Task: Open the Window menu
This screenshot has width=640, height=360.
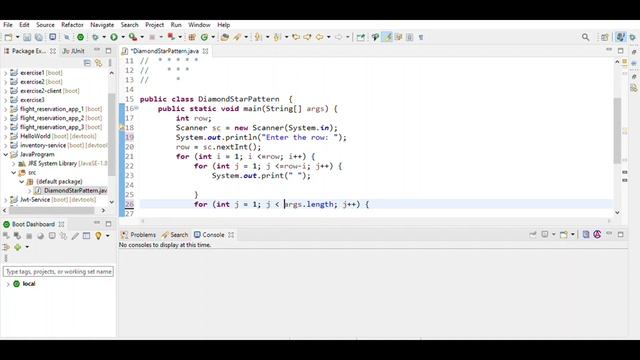Action: coord(199,25)
